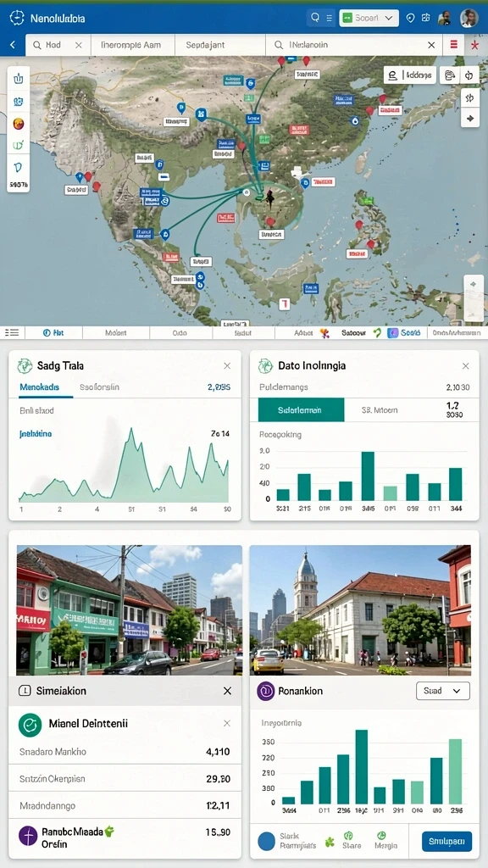The width and height of the screenshot is (488, 868).
Task: Close the Simeiakion header
Action: tap(227, 691)
